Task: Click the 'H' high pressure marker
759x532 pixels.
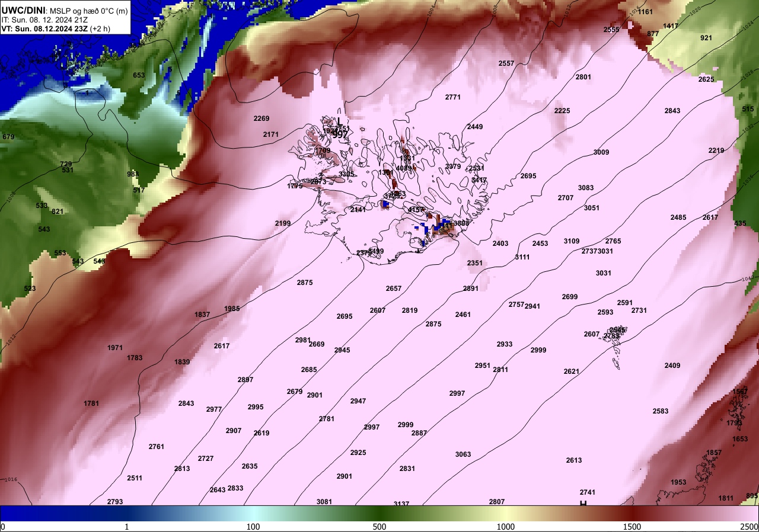Action: (583, 504)
